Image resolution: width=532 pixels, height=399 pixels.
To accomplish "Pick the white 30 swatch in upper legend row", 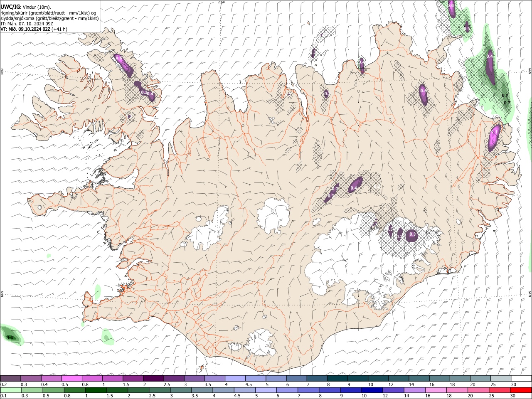I will point(521,378).
